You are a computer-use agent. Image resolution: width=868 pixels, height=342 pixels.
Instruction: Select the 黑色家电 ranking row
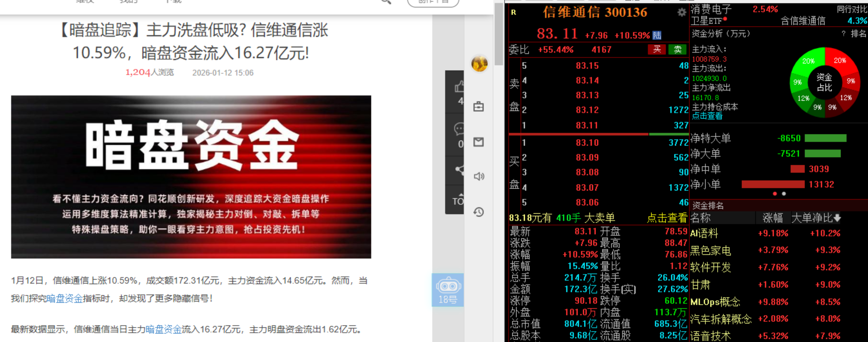[x=765, y=250]
